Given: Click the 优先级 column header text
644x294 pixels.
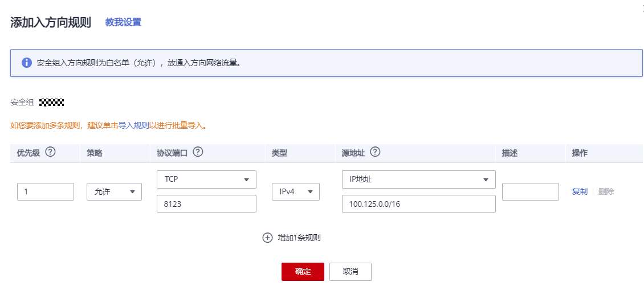Looking at the screenshot, I should (28, 153).
